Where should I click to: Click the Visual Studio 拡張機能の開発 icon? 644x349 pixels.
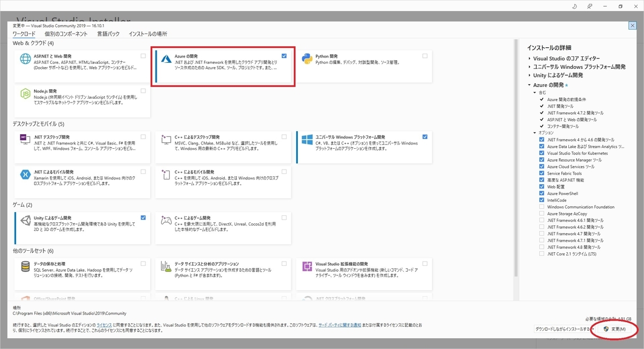[x=307, y=267]
